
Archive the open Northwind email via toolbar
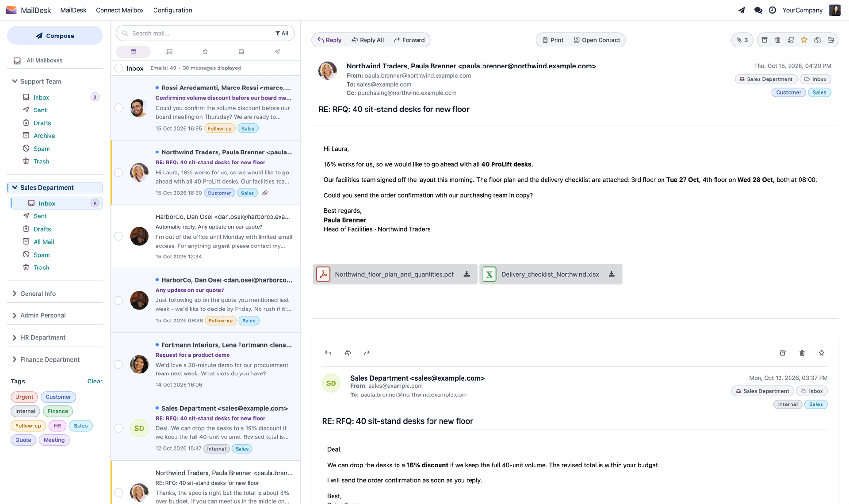(765, 40)
